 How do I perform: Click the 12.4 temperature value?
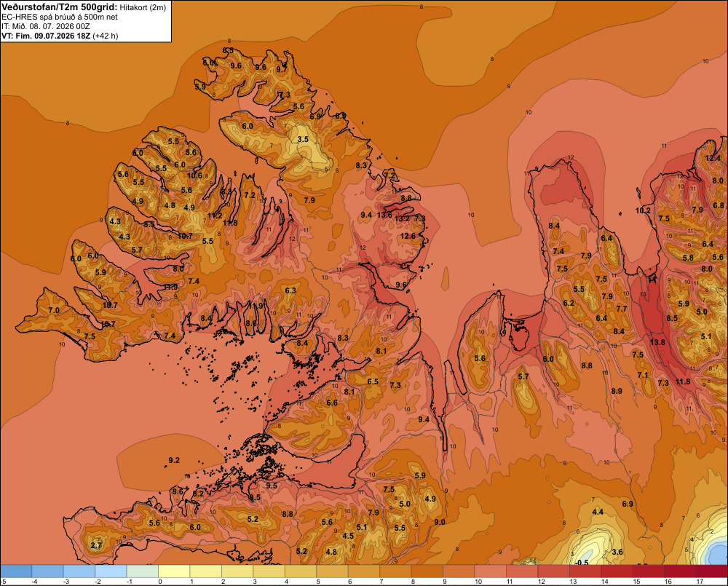coord(713,158)
